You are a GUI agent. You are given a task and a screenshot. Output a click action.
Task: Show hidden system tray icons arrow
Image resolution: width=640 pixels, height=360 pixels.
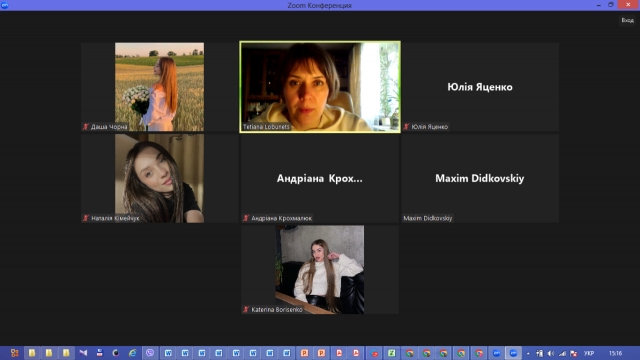click(x=528, y=353)
